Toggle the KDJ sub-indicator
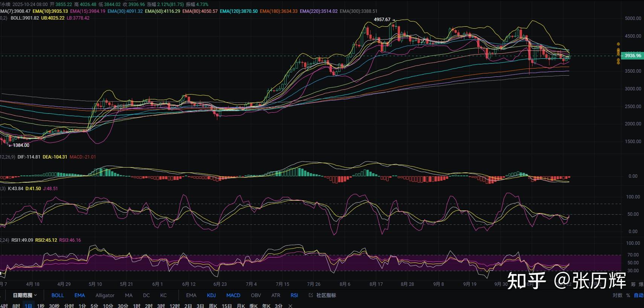Screen dimensions: 644x308 coord(211,295)
